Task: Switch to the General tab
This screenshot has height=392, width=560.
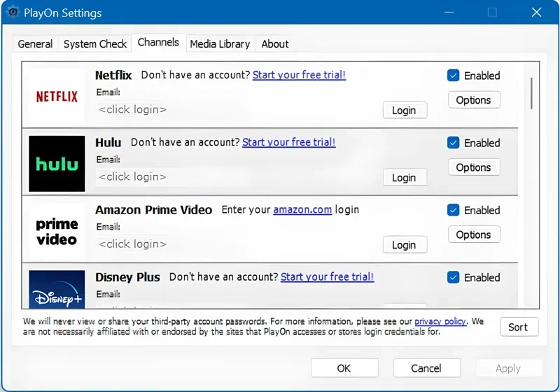Action: click(35, 43)
